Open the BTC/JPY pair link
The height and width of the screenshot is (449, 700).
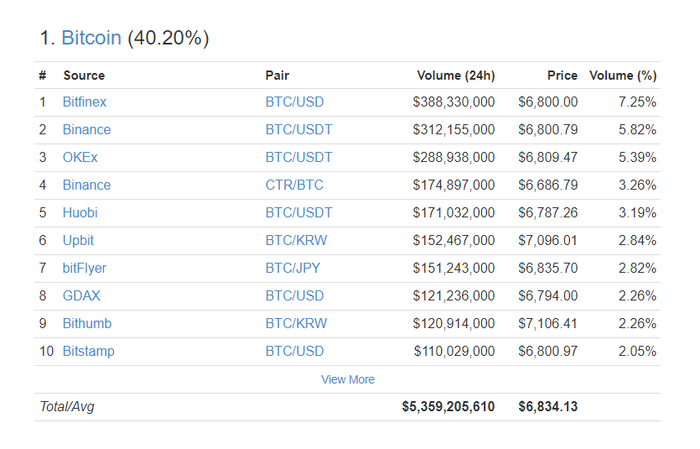pos(293,268)
